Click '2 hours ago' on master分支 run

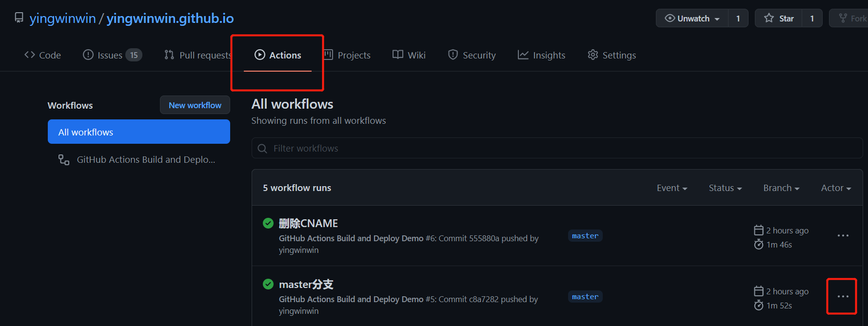pos(788,291)
